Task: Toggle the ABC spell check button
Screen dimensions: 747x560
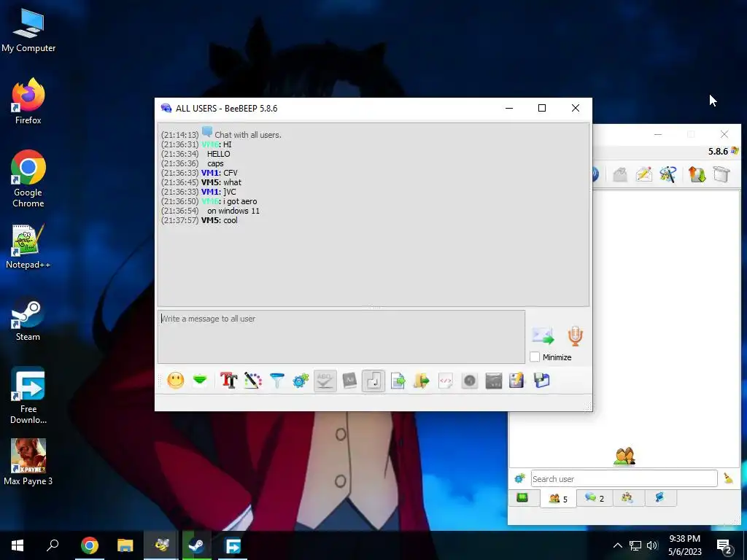Action: coord(325,381)
